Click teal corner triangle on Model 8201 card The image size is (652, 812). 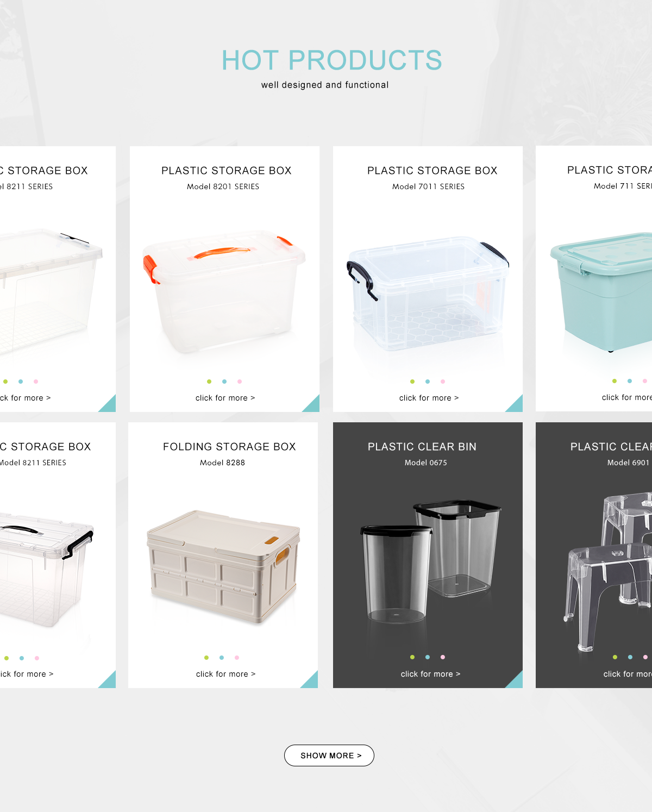tap(311, 403)
